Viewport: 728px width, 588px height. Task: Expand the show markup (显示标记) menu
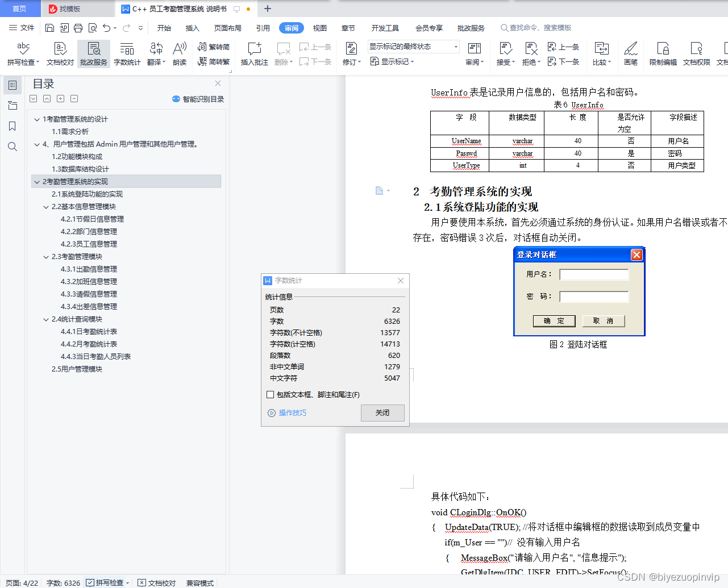392,61
